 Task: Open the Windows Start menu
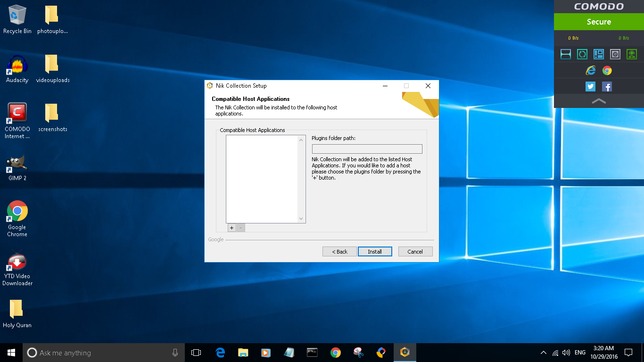click(11, 353)
